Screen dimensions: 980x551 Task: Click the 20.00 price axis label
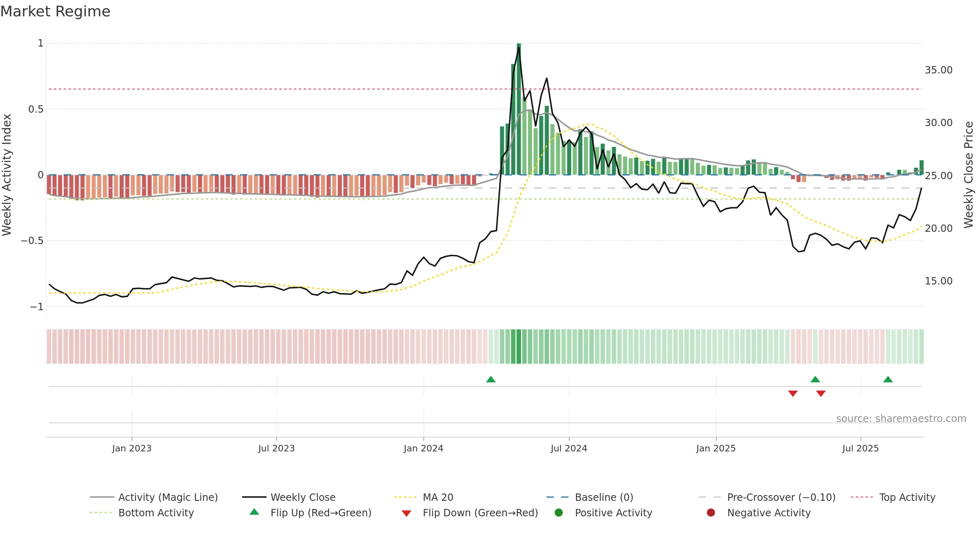[939, 229]
